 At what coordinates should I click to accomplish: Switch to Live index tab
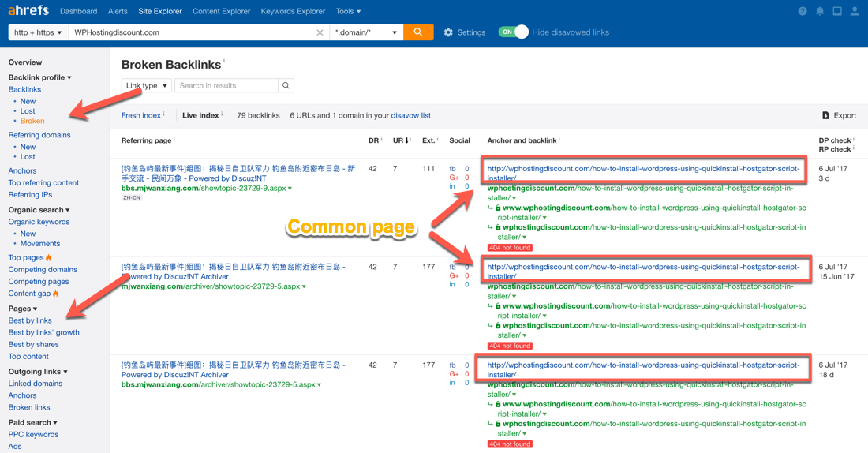pyautogui.click(x=200, y=115)
